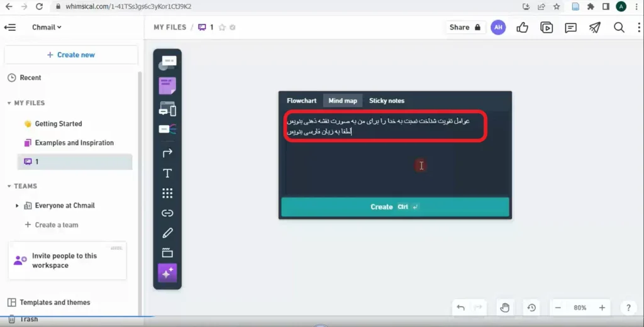Collapse the sidebar with menu arrow icon
Viewport: 644px width, 327px height.
tap(10, 27)
